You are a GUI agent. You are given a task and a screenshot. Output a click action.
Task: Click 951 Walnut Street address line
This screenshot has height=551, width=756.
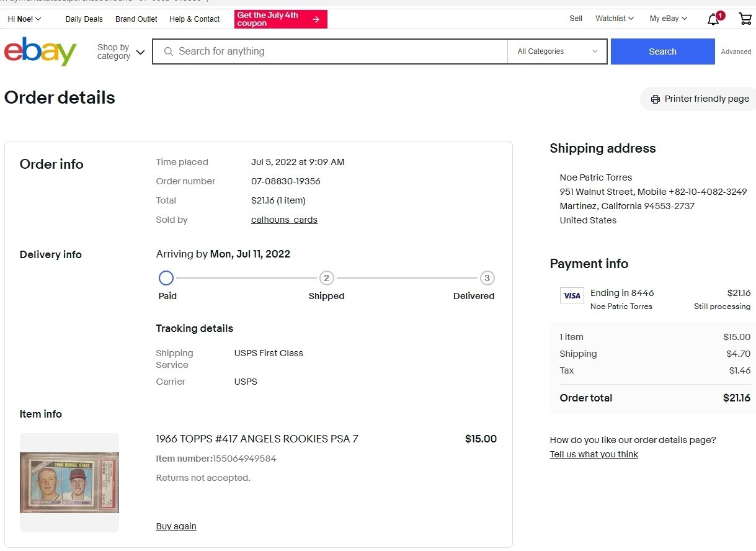coord(653,192)
